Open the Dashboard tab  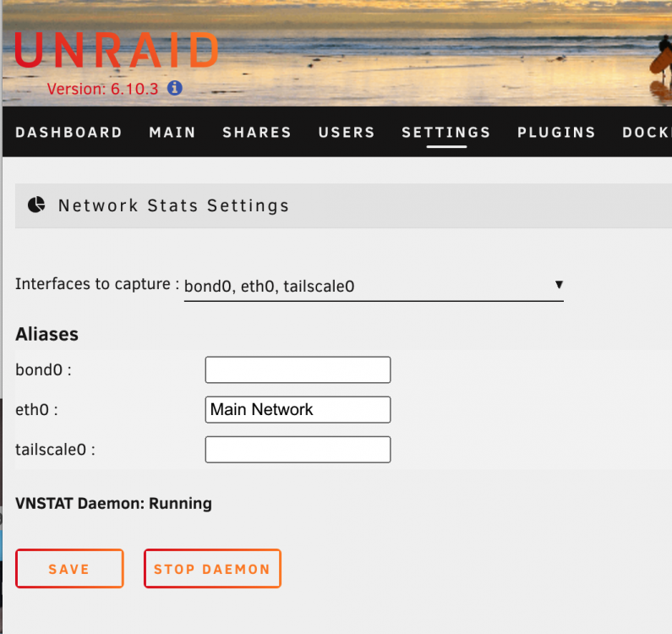point(69,133)
